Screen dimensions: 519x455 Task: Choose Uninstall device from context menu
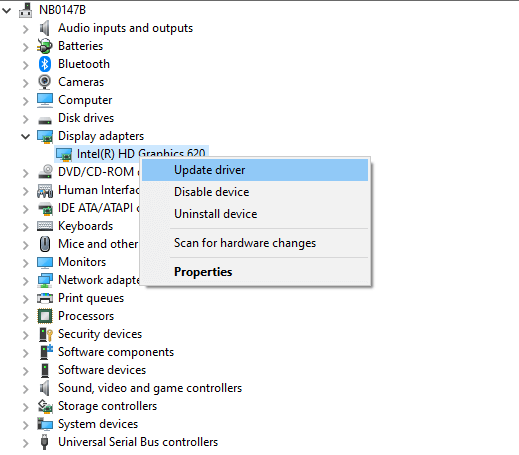click(x=255, y=214)
